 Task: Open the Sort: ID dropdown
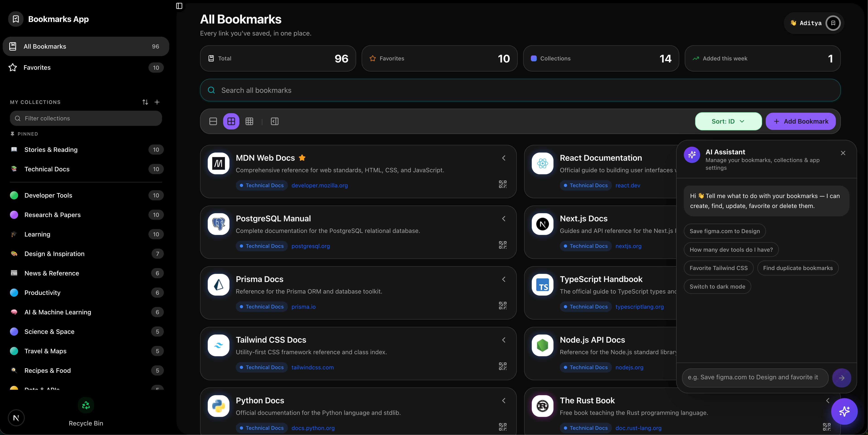[x=728, y=121]
